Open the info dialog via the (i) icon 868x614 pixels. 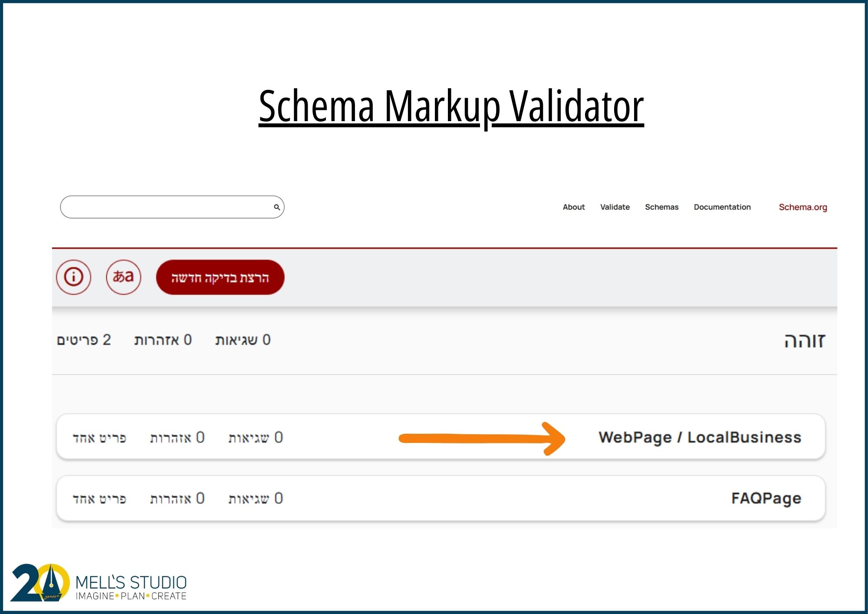click(74, 277)
